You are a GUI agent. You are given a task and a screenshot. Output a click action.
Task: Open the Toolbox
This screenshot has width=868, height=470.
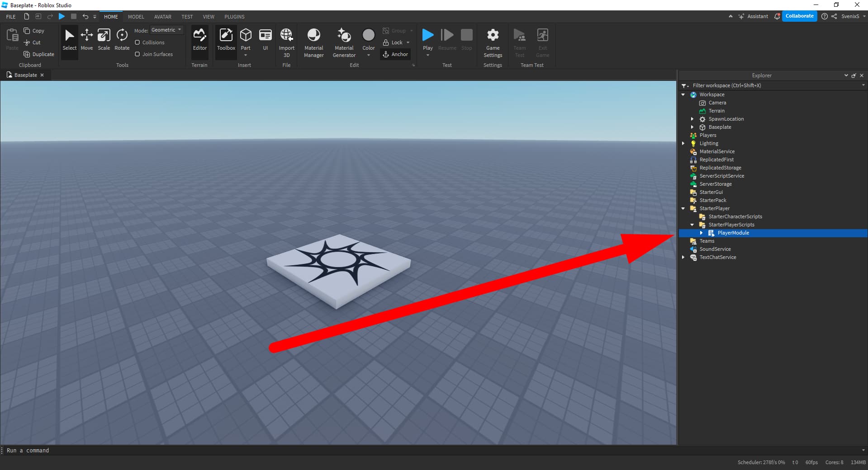click(226, 41)
